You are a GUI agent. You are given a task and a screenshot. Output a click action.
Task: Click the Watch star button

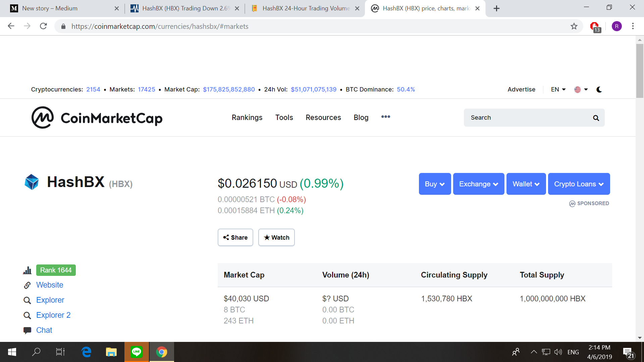[276, 237]
